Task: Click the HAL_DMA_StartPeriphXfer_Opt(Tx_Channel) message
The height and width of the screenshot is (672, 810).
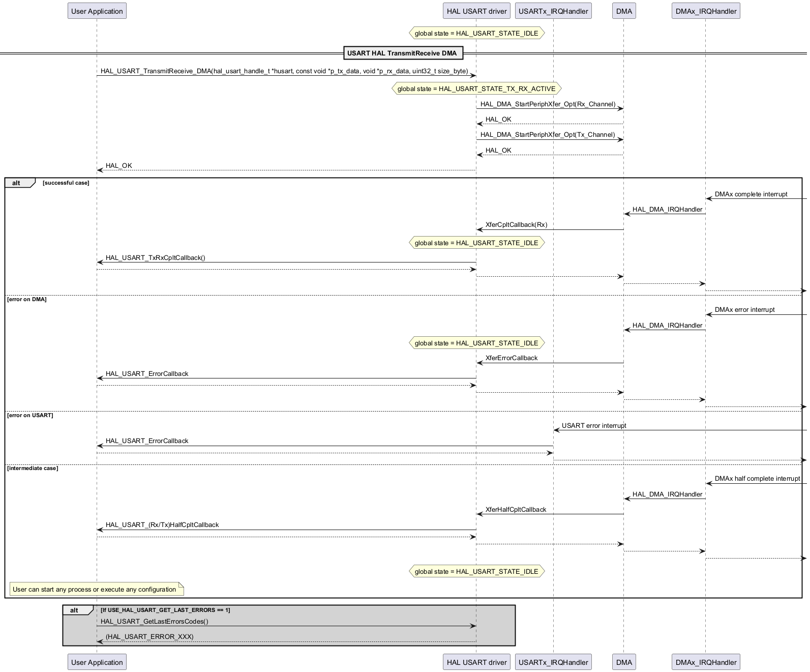Action: pos(548,135)
